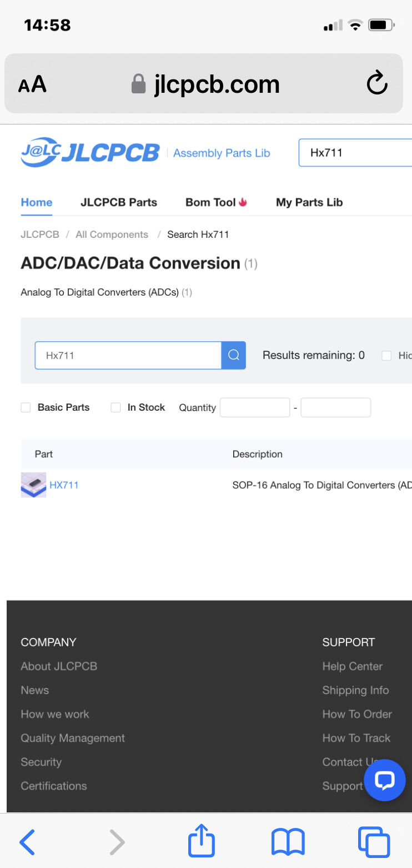The height and width of the screenshot is (868, 412).
Task: Click All Components breadcrumb link
Action: (112, 235)
